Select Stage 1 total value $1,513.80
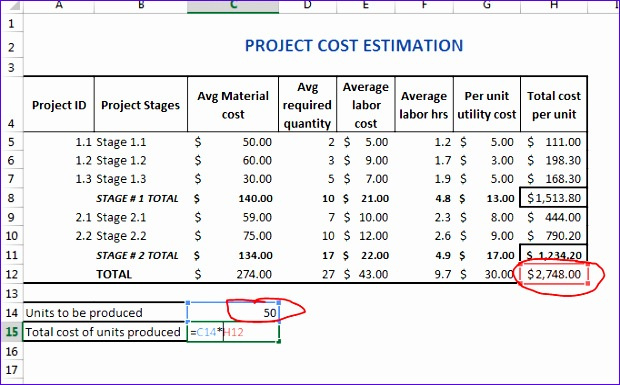The image size is (620, 385). (554, 198)
